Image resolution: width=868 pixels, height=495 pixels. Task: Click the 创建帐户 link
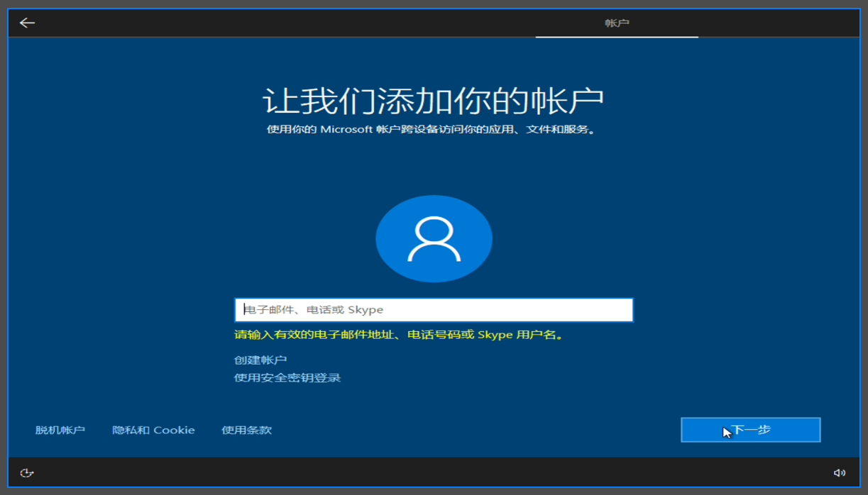(260, 360)
